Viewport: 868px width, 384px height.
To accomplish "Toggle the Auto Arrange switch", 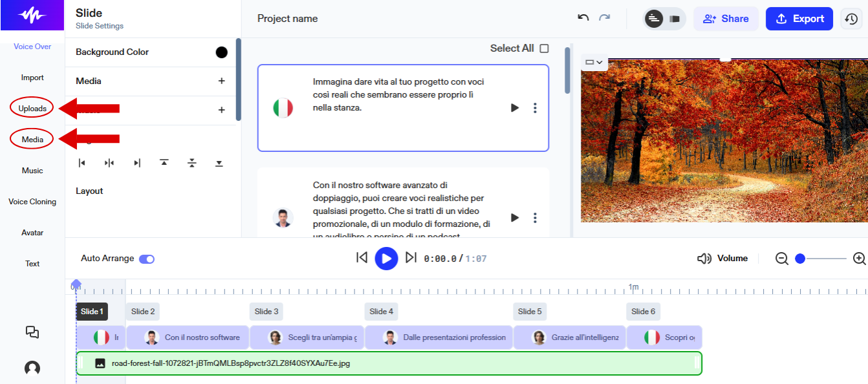I will [147, 259].
